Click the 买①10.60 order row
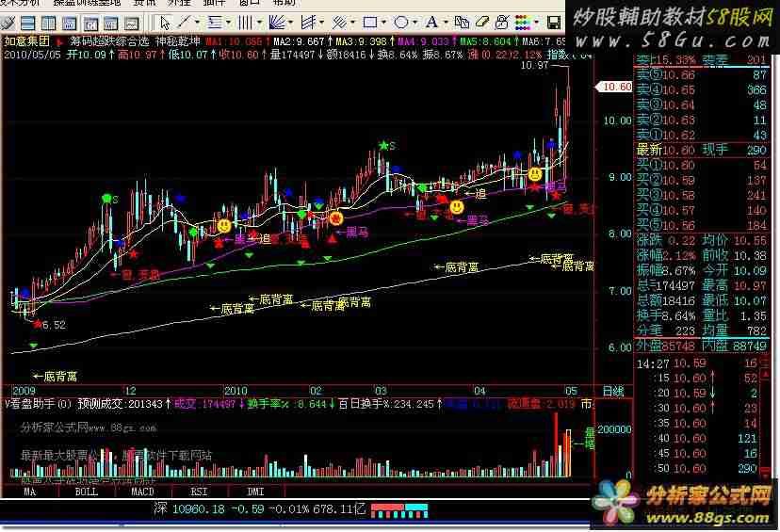 pos(702,165)
